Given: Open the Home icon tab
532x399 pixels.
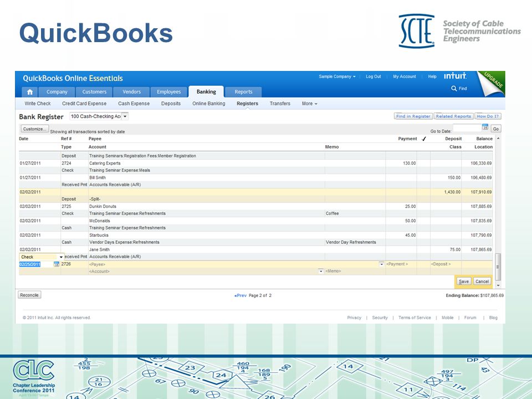Looking at the screenshot, I should click(x=30, y=92).
